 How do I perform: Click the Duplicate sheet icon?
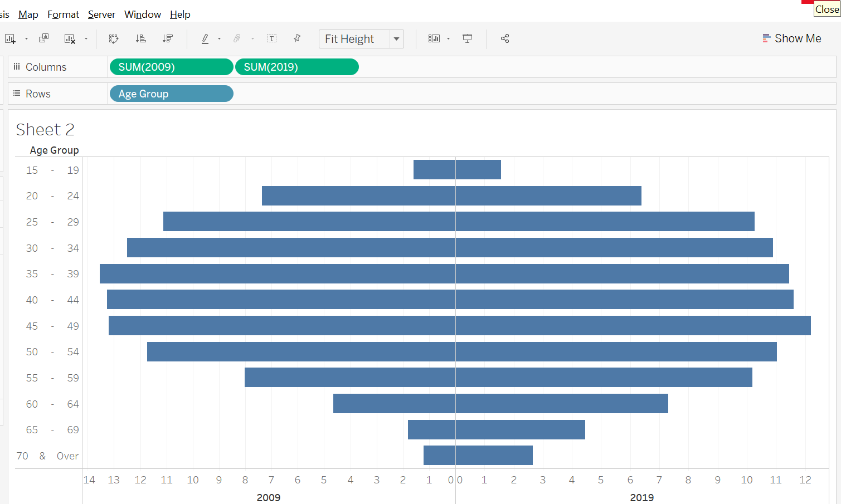coord(43,38)
